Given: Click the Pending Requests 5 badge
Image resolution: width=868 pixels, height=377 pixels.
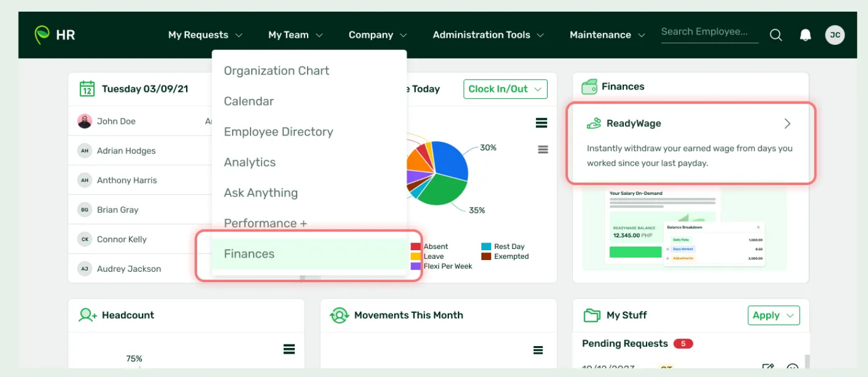Looking at the screenshot, I should pyautogui.click(x=683, y=344).
